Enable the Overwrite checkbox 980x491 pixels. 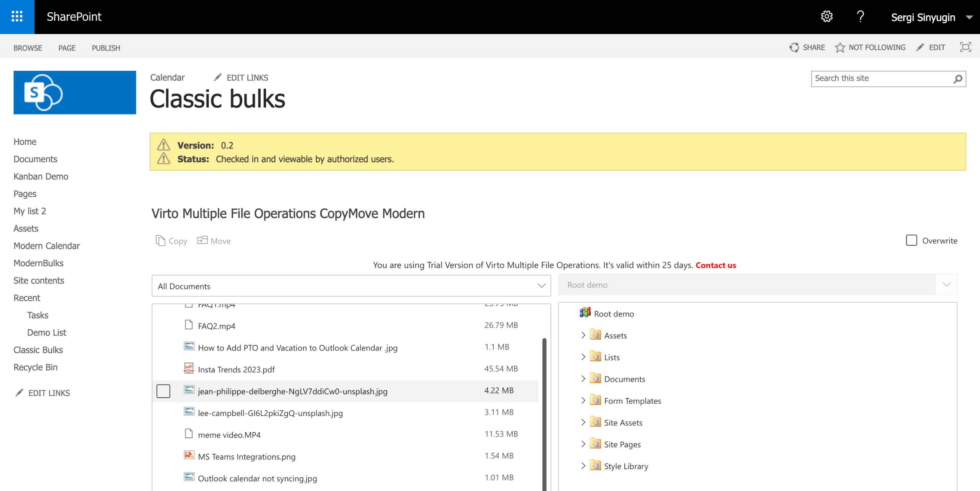click(911, 240)
